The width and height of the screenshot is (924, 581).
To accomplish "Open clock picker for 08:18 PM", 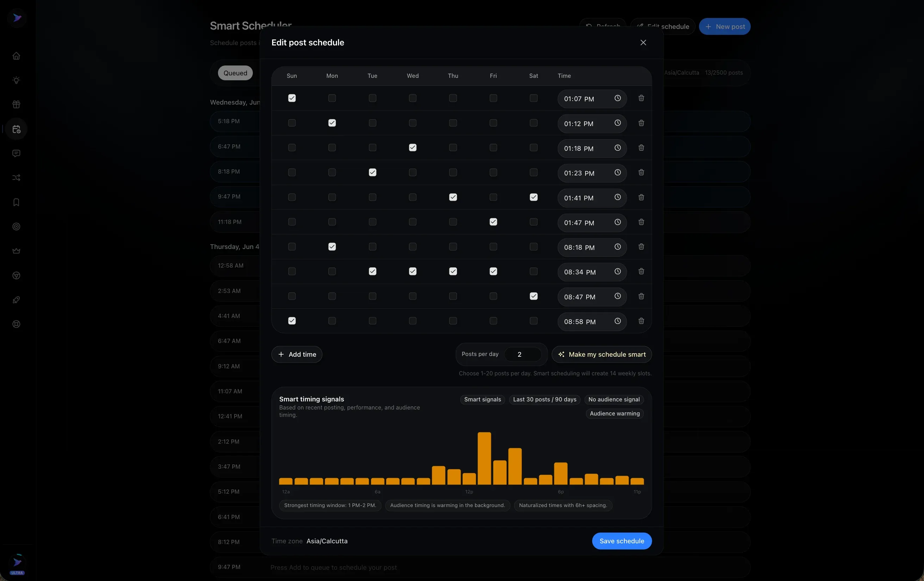I will point(617,247).
